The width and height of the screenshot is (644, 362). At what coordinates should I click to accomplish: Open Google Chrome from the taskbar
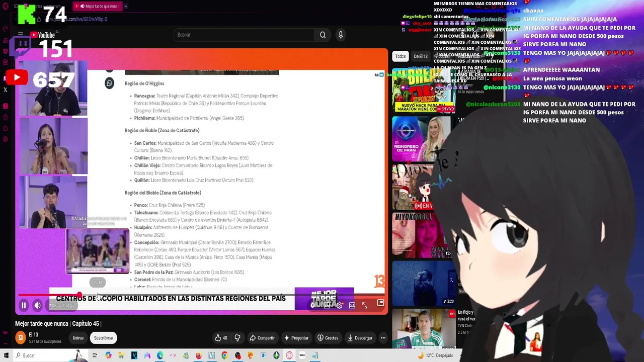pos(224,355)
